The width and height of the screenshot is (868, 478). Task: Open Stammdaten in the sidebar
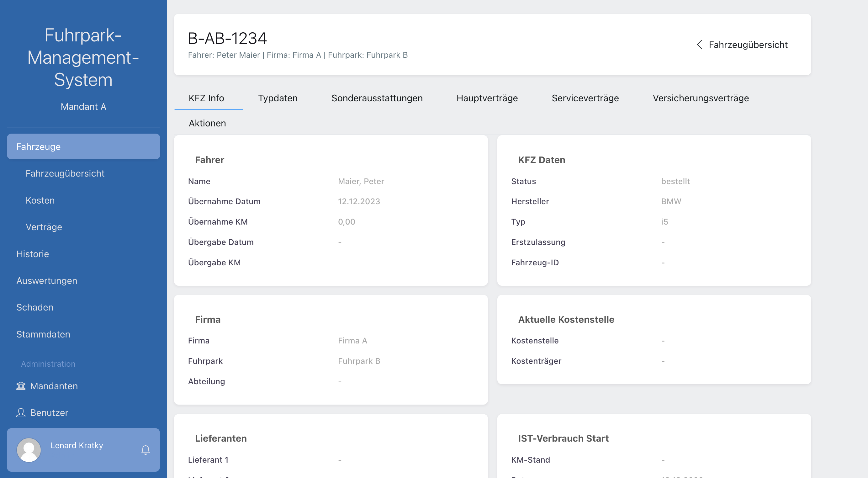[x=43, y=334]
